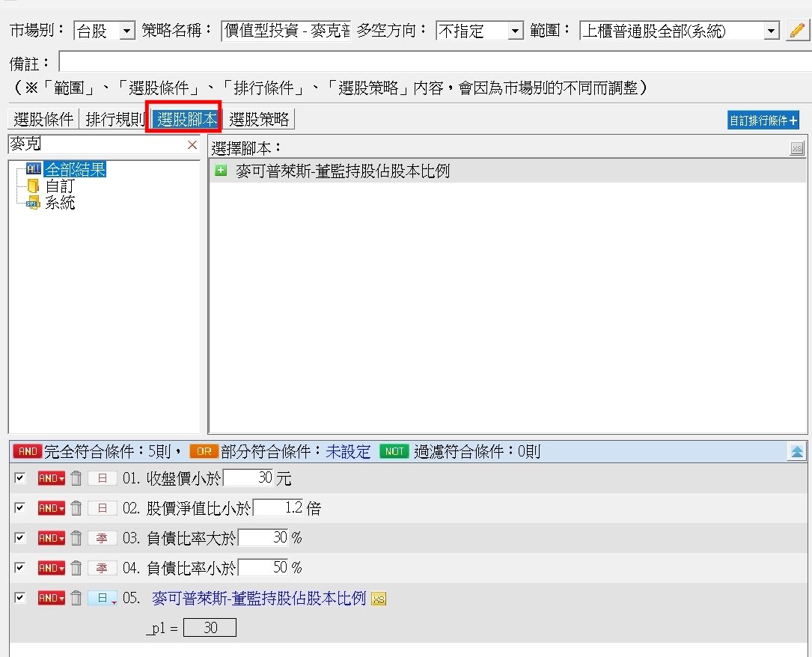Click XS script icon on condition 05
This screenshot has width=812, height=657.
pos(379,599)
